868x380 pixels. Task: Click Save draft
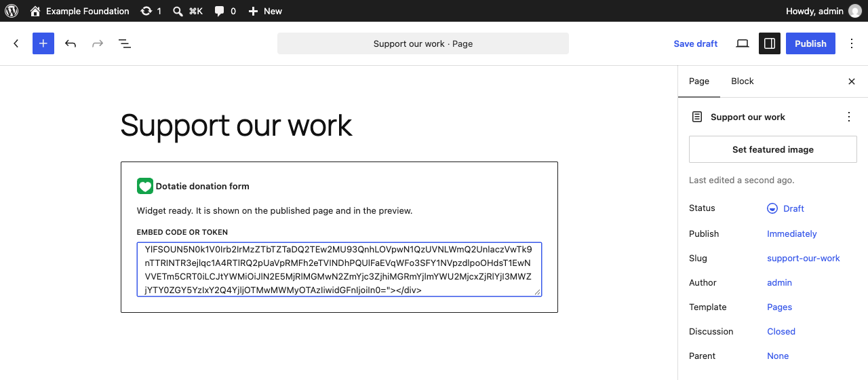point(696,43)
